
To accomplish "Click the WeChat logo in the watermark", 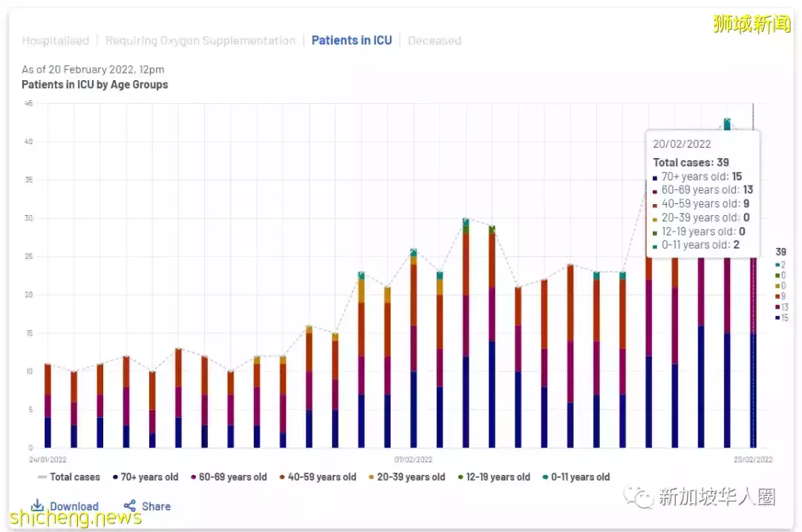I will 639,496.
